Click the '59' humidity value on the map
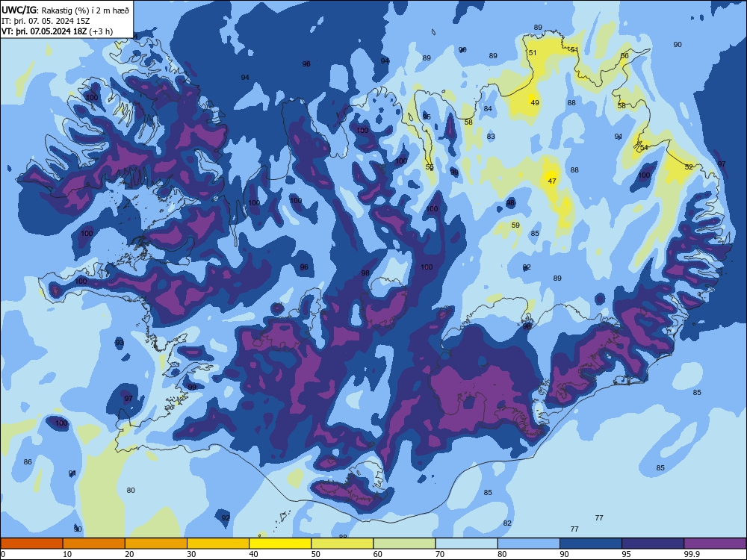This screenshot has width=747, height=560. [515, 225]
